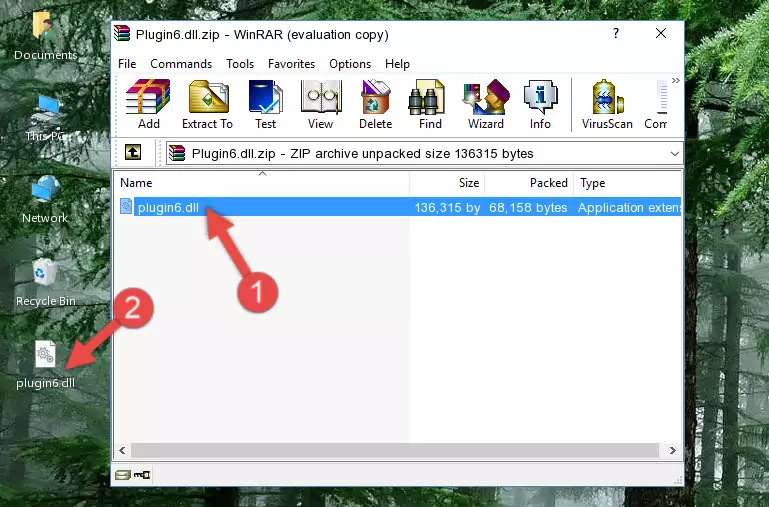The height and width of the screenshot is (507, 769).
Task: Select the Recycle Bin desktop icon
Action: pyautogui.click(x=45, y=282)
